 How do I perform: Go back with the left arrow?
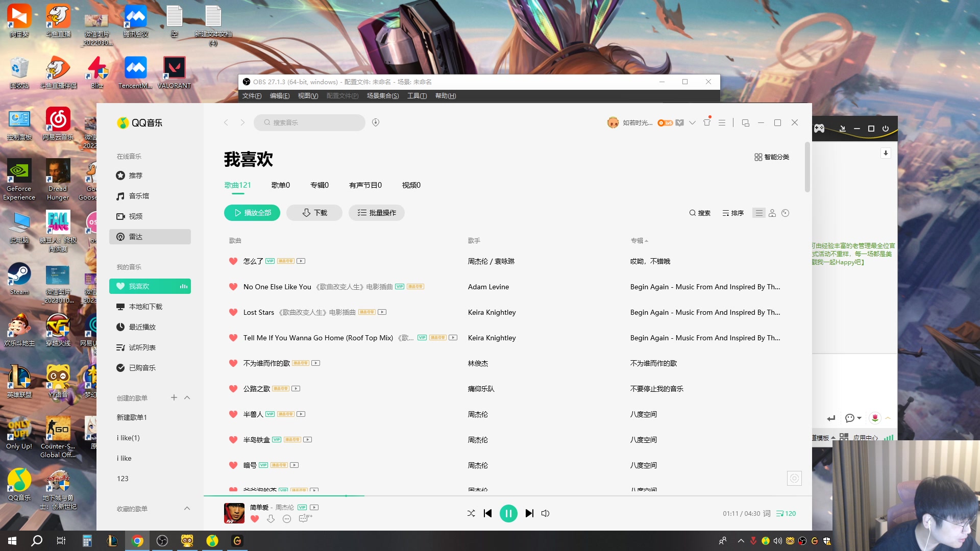226,122
